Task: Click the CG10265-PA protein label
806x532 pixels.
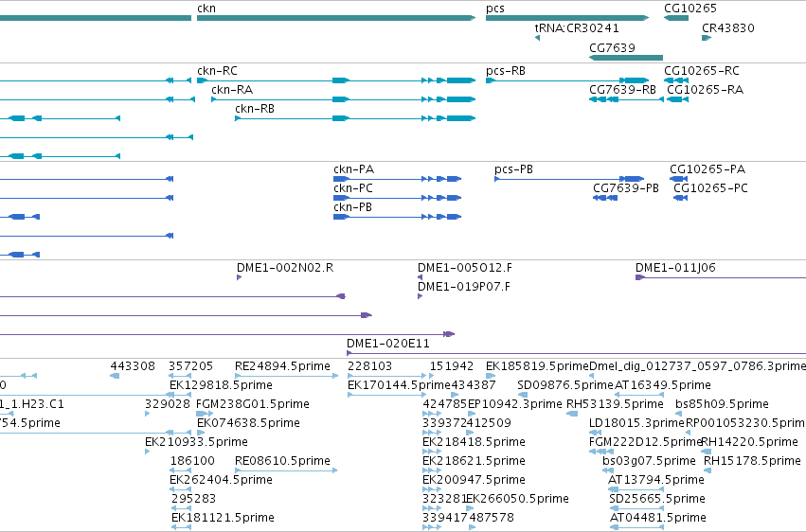Action: [707, 169]
